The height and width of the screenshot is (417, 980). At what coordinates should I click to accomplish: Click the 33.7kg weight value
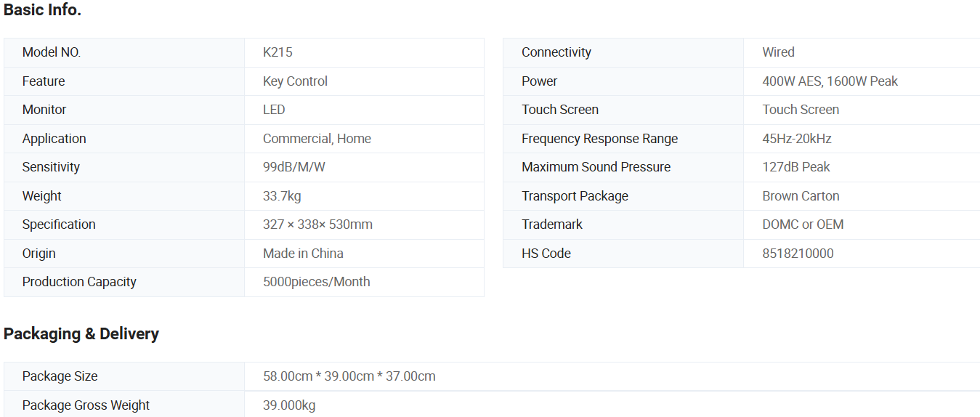coord(282,196)
